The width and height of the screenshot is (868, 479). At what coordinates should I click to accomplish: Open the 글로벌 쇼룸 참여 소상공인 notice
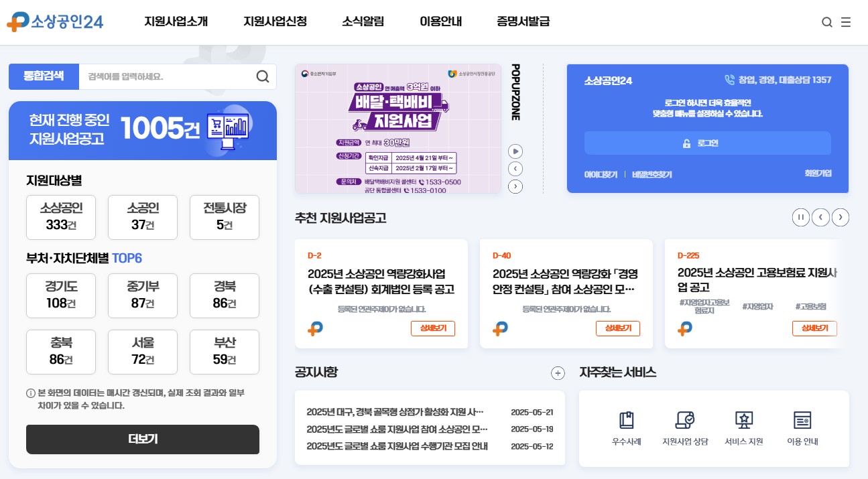[397, 429]
